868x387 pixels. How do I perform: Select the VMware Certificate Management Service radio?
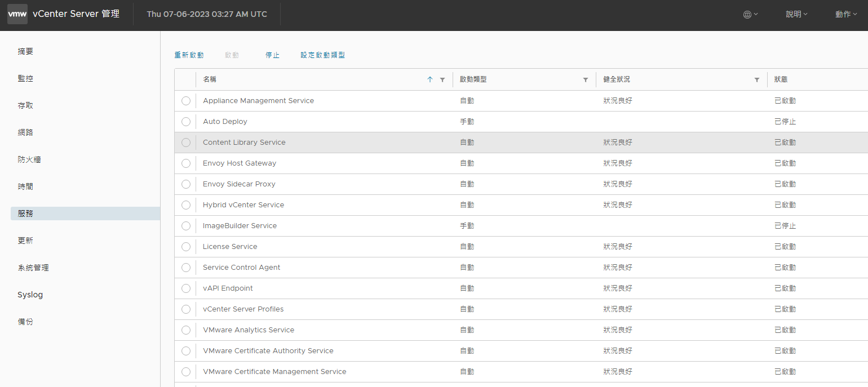(x=186, y=372)
